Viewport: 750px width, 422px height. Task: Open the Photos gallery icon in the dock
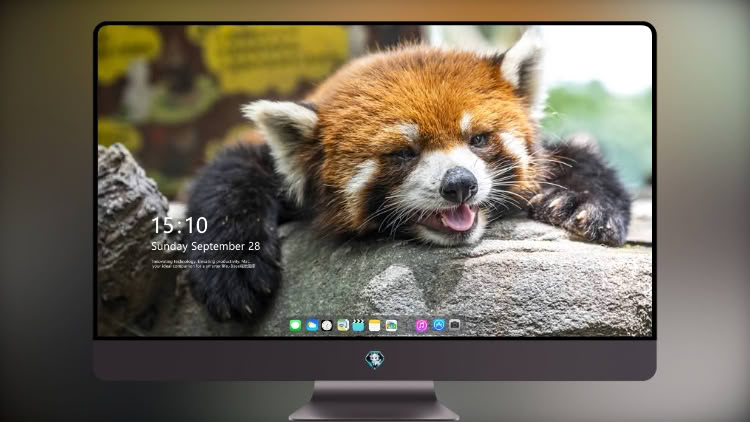[x=391, y=325]
